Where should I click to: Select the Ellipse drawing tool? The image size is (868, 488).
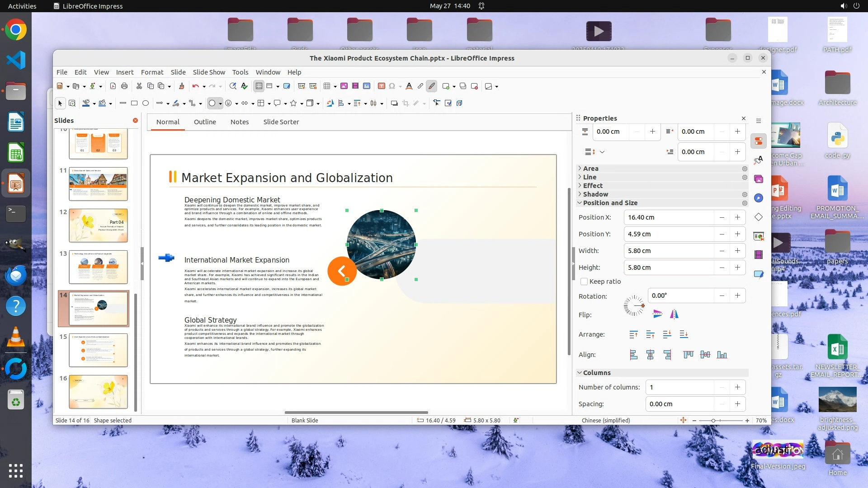[146, 103]
